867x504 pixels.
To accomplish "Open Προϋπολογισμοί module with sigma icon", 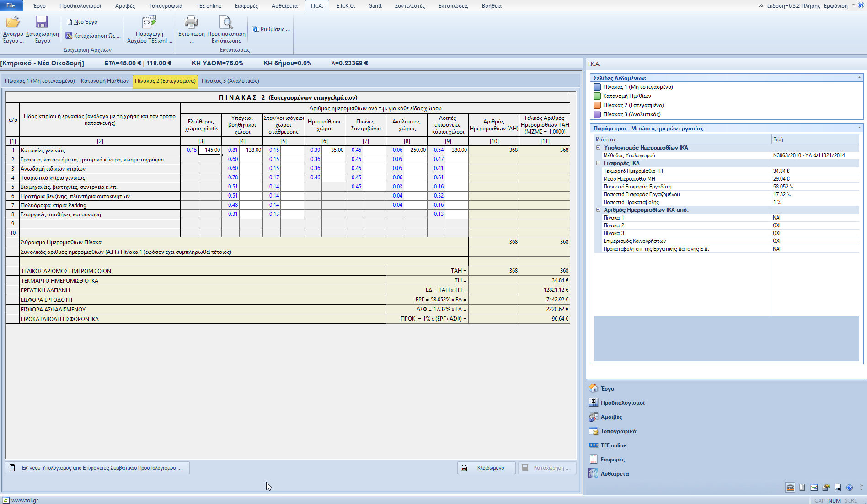I will (x=622, y=403).
